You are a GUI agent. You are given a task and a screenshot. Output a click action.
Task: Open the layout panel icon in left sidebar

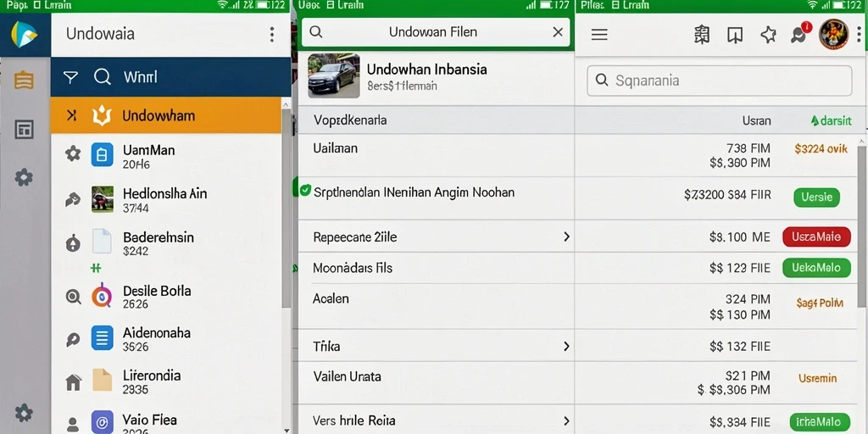[x=24, y=130]
